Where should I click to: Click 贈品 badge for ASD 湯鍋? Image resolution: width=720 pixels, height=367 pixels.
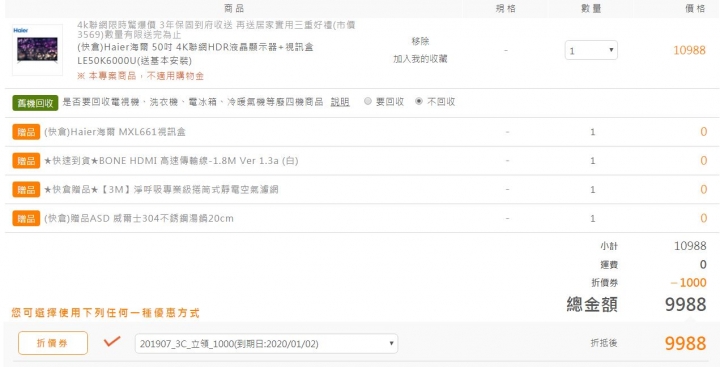point(26,218)
